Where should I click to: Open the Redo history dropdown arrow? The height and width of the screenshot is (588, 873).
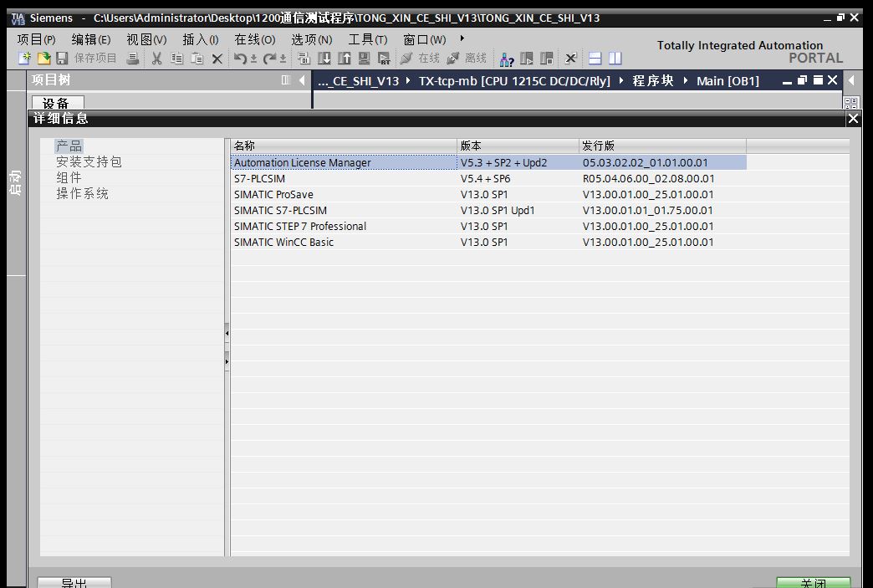[x=283, y=59]
